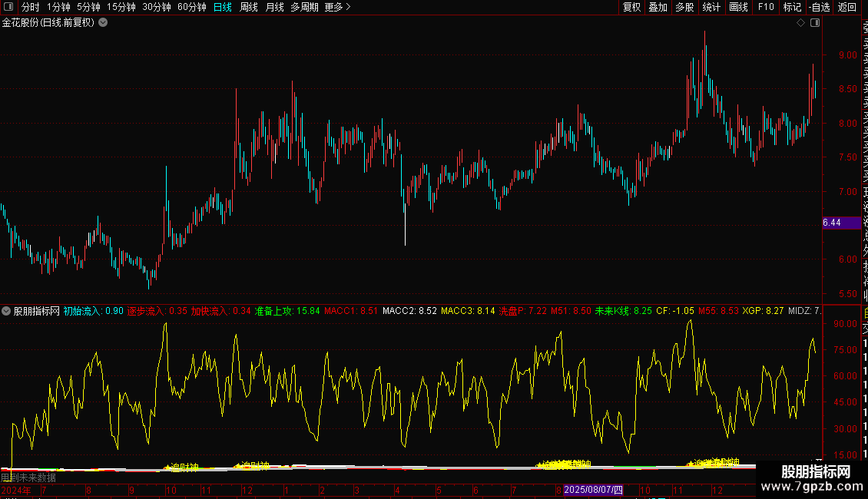Switch to 周线 weekly chart
Image resolution: width=868 pixels, height=499 pixels.
(249, 7)
